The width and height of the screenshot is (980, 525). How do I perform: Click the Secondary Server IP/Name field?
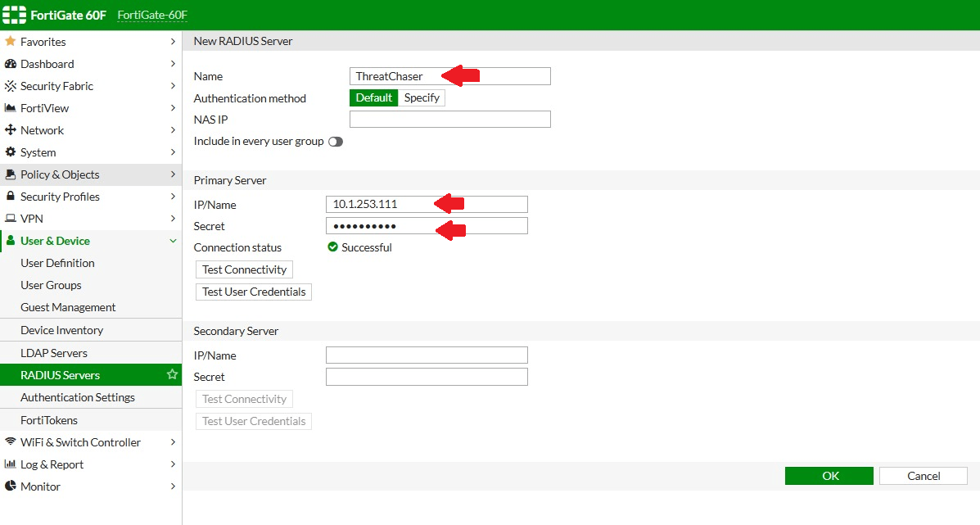point(427,355)
